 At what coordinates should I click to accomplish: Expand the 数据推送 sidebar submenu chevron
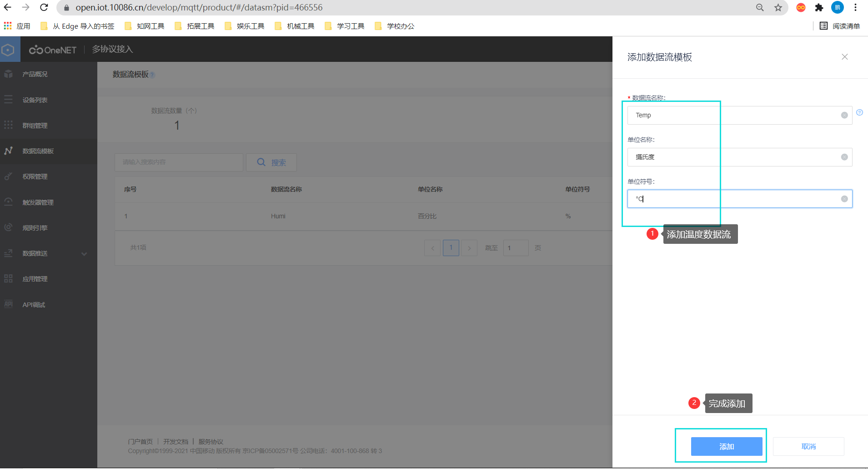tap(84, 254)
